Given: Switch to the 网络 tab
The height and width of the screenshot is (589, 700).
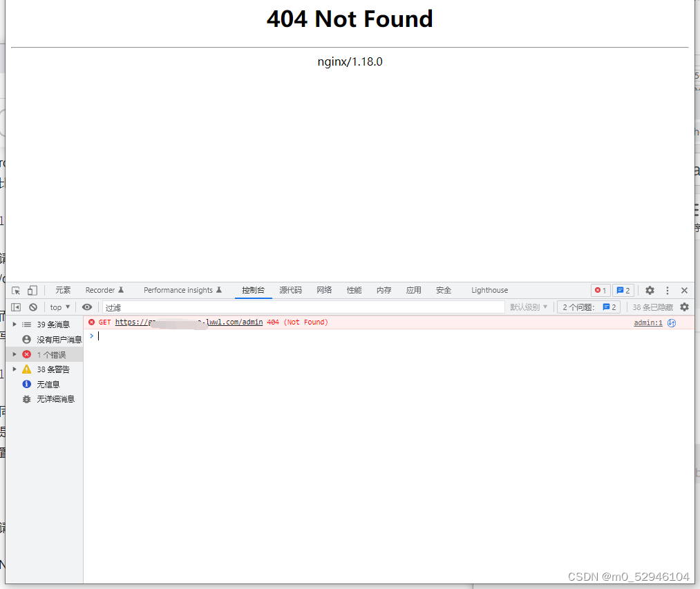Looking at the screenshot, I should pyautogui.click(x=324, y=290).
